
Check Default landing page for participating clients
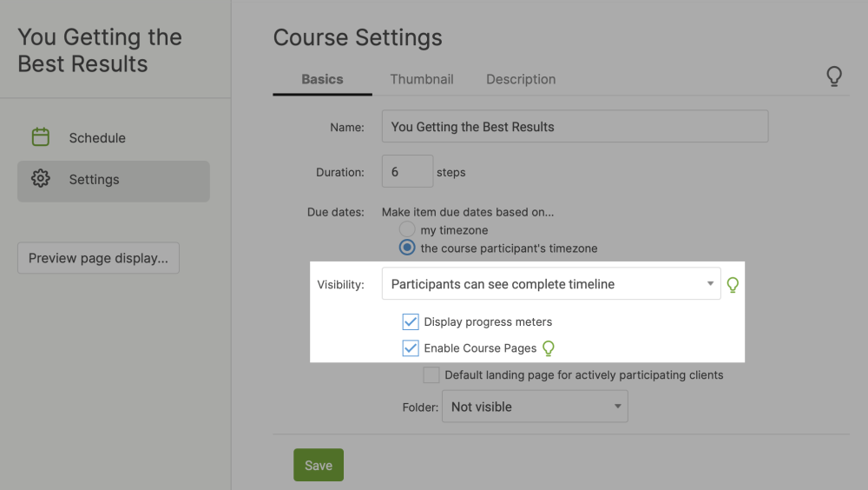(x=431, y=375)
